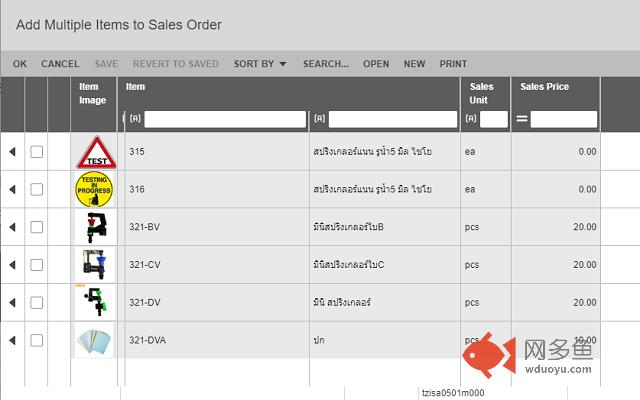Select the checkbox for item 321-BV
This screenshot has height=400, width=640.
37,227
